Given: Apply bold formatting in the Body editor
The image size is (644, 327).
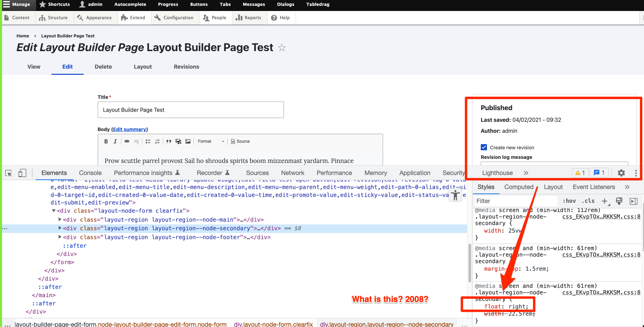Looking at the screenshot, I should click(106, 141).
